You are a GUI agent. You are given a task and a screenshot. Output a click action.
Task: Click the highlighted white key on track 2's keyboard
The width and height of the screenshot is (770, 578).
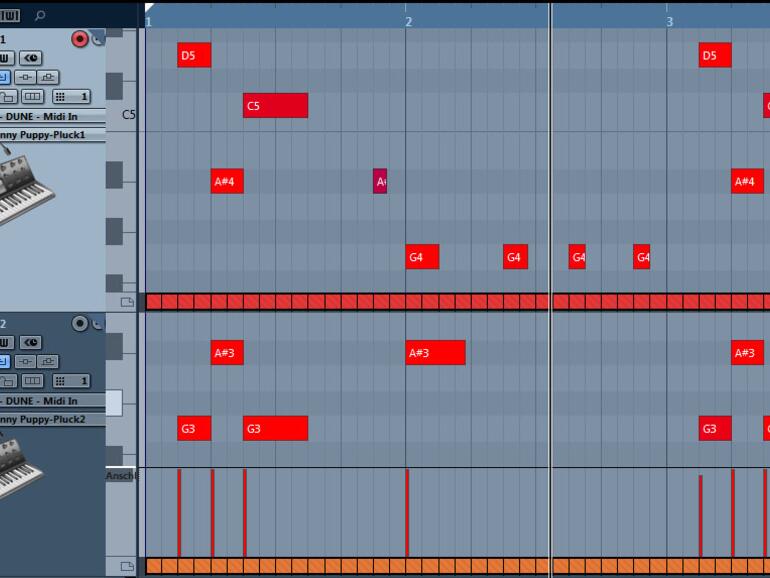click(x=114, y=403)
